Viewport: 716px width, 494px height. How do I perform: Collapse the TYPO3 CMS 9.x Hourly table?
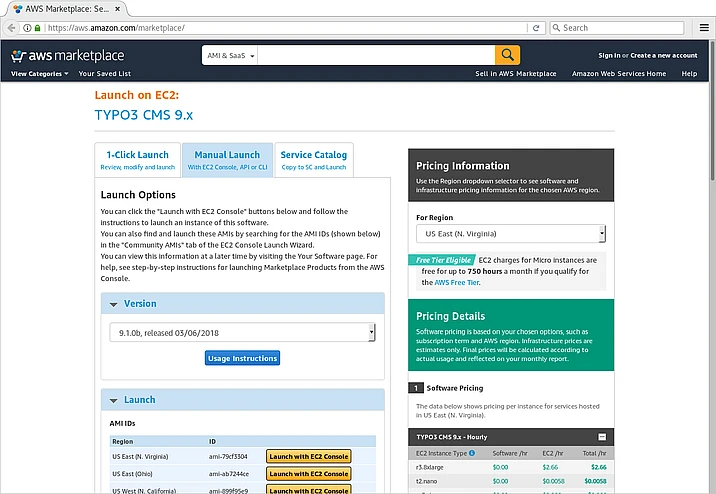(602, 437)
